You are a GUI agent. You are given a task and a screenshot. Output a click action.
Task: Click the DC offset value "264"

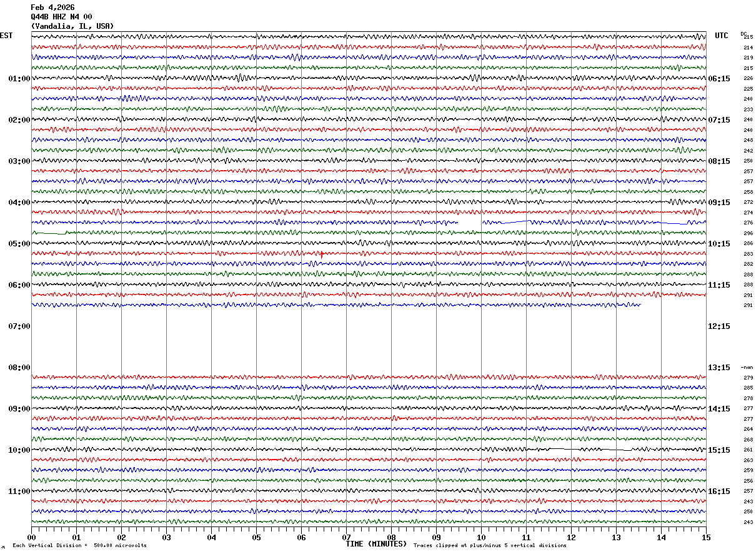click(x=748, y=429)
